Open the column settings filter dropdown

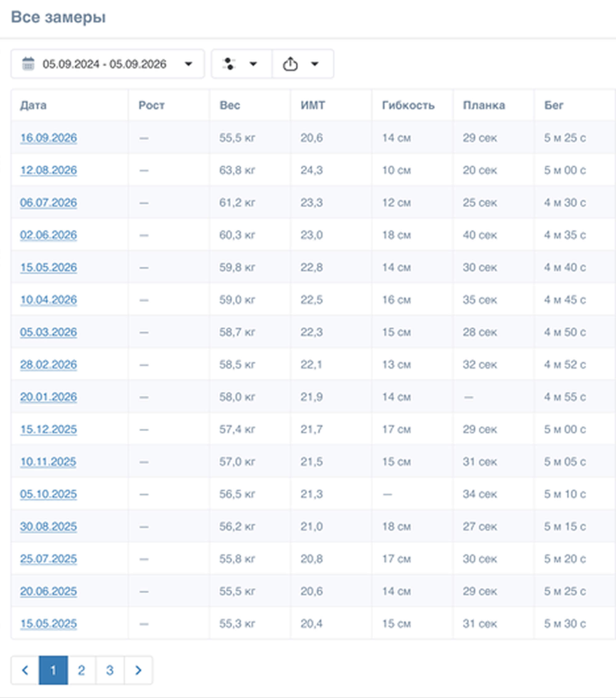point(241,64)
